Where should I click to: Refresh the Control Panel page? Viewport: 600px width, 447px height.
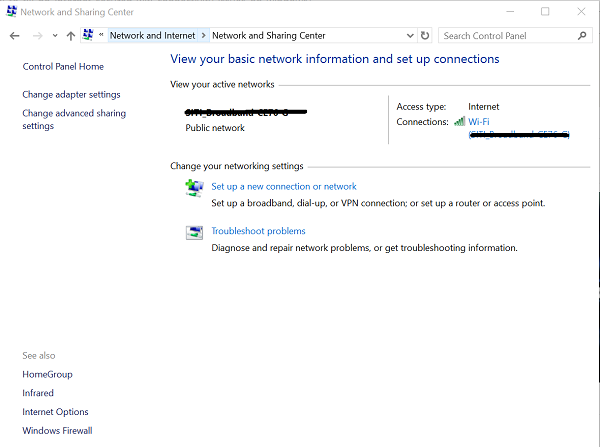click(x=425, y=36)
